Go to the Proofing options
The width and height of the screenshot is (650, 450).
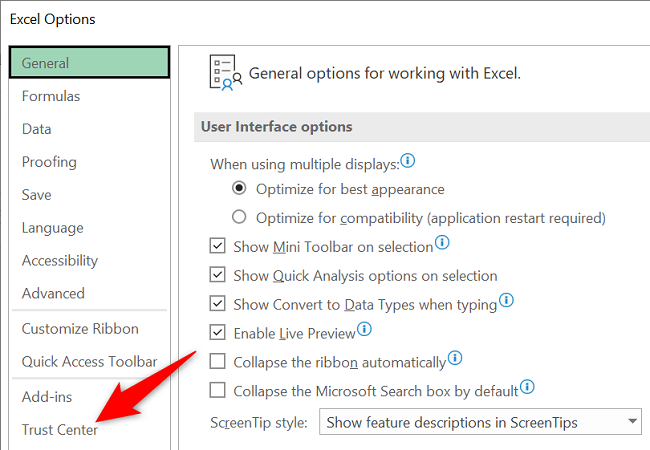pos(49,162)
